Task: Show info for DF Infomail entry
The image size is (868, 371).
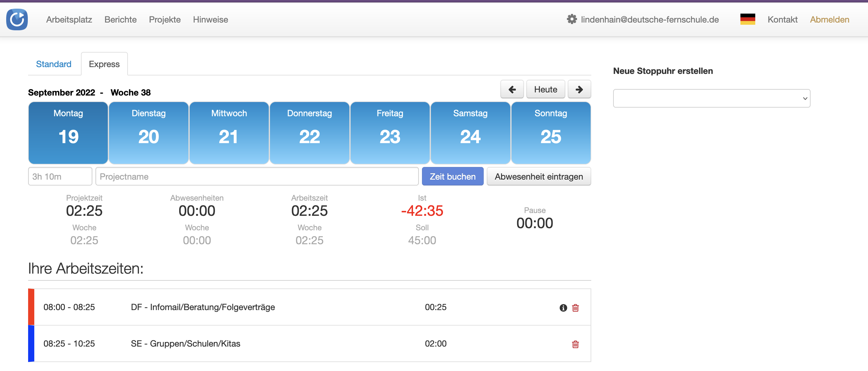Action: click(563, 308)
